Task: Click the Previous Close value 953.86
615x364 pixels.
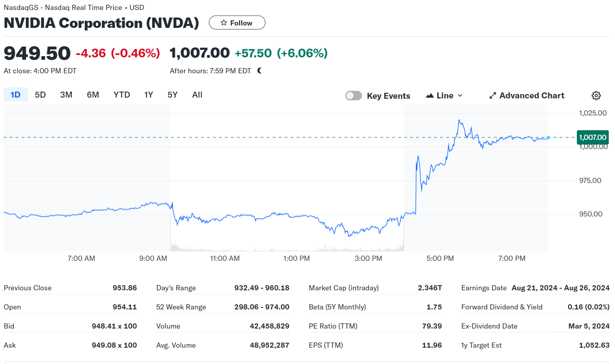Action: coord(125,288)
